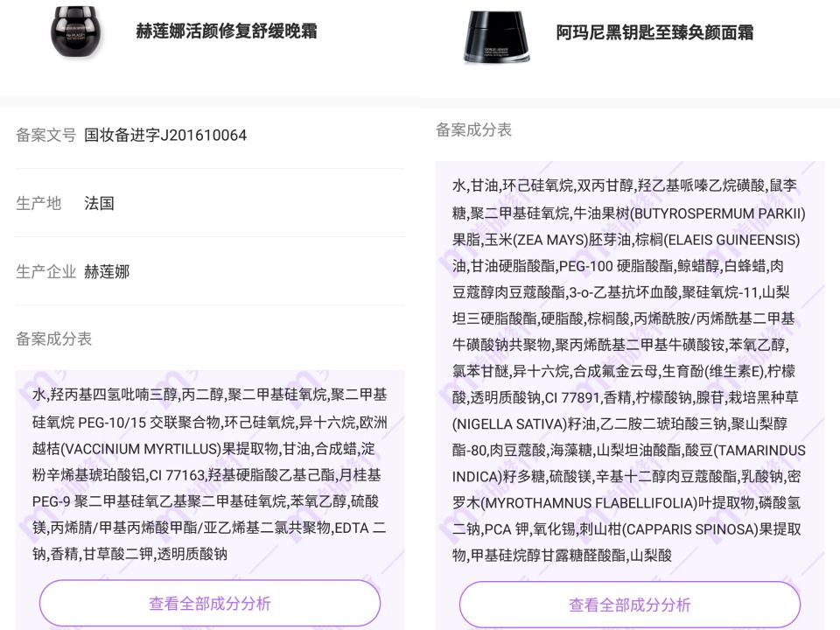The width and height of the screenshot is (840, 630).
Task: Select filing number 国妆备进字J201610064
Action: (x=165, y=135)
